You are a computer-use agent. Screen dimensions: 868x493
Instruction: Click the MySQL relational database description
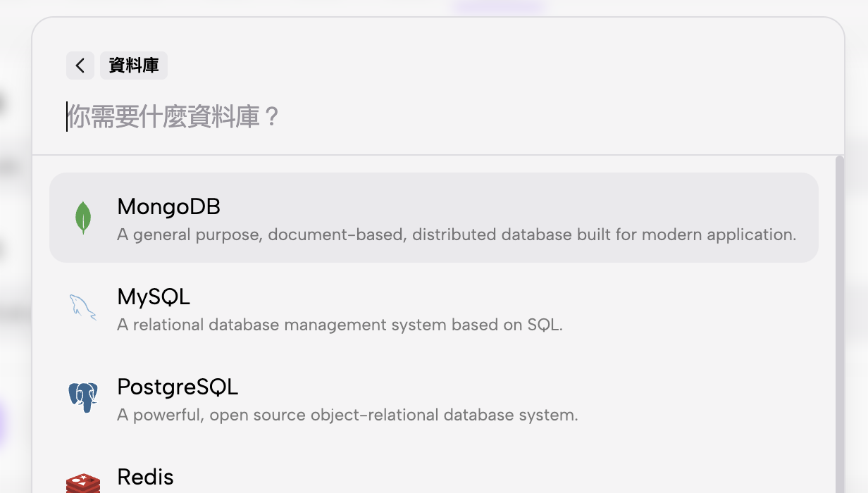[340, 325]
